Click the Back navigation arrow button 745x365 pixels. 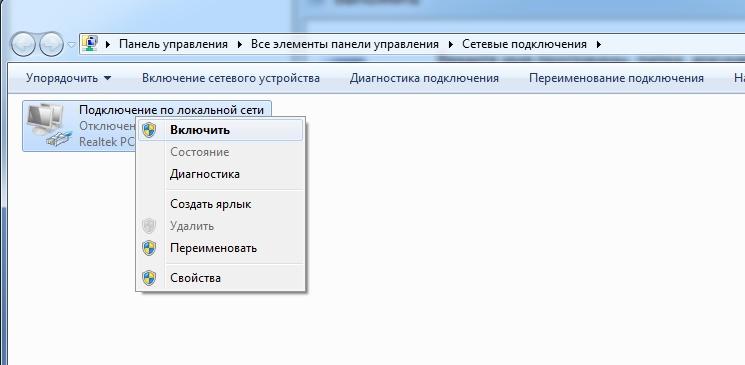pos(23,45)
